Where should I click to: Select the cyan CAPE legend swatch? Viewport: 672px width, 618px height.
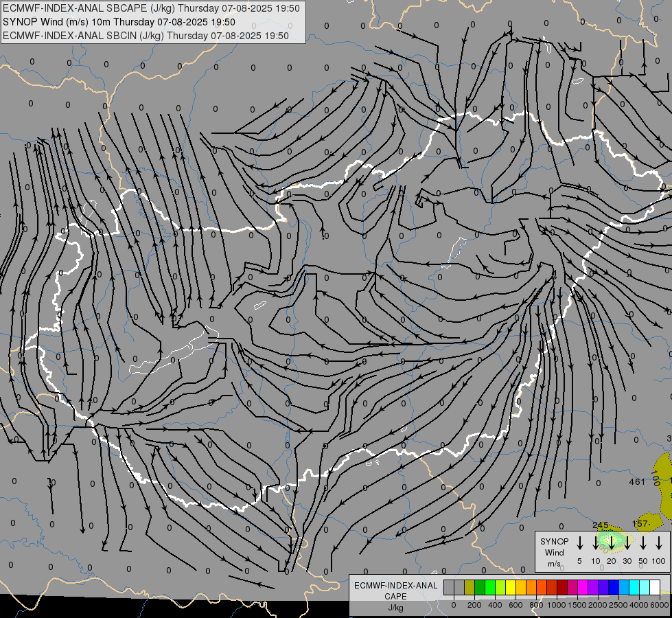tap(635, 587)
